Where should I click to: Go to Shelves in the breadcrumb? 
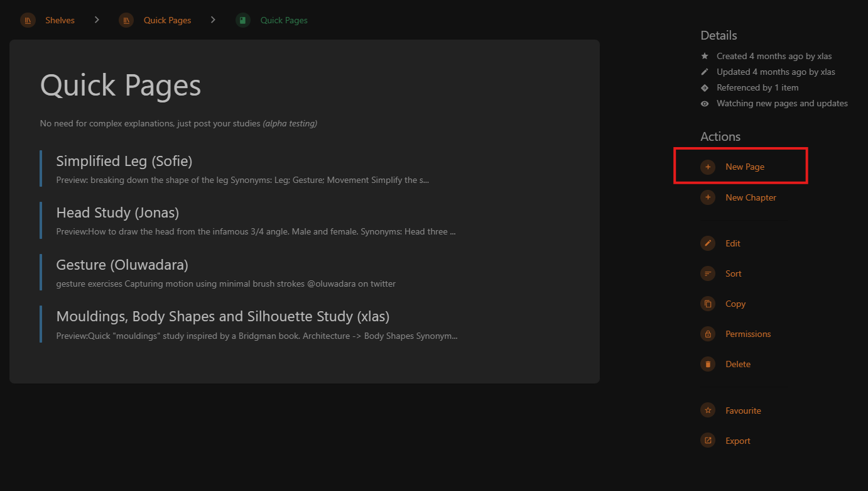[x=60, y=20]
